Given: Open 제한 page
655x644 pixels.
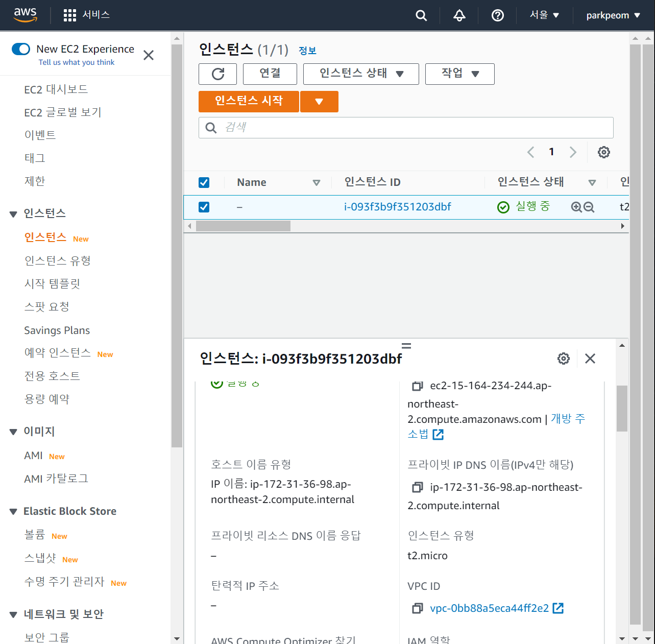Looking at the screenshot, I should pyautogui.click(x=35, y=181).
